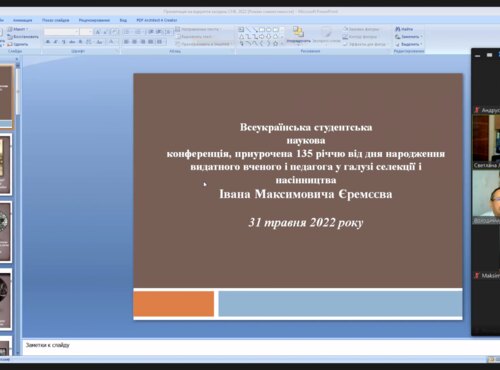500x370 pixels.
Task: Open numbering list dropdown
Action: point(139,32)
